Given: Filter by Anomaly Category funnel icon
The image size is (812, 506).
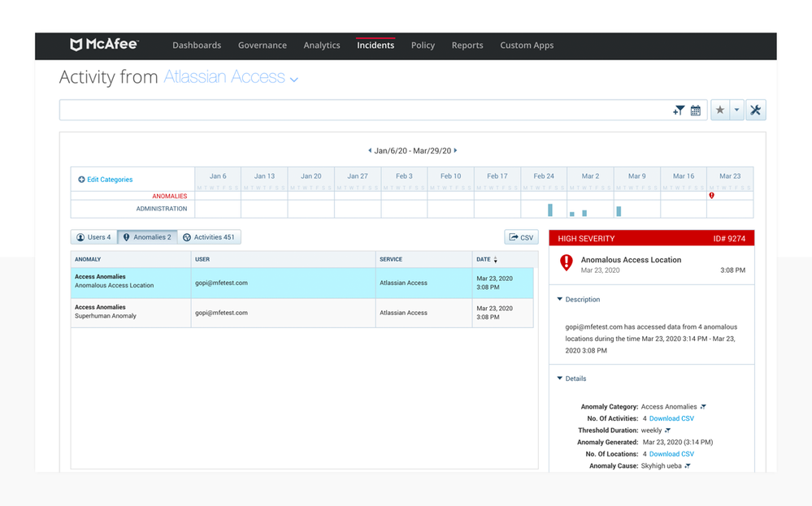Looking at the screenshot, I should 703,407.
